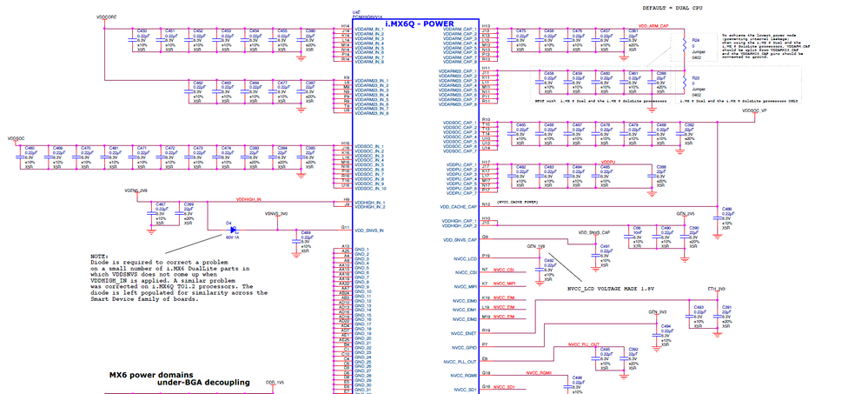Select the C494 capacitor below GEN_3V3
Screen dimensions: 868x394
[657, 335]
